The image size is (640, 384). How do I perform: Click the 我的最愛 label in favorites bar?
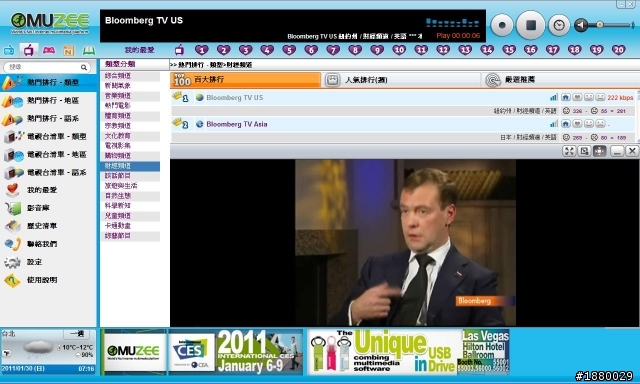pyautogui.click(x=139, y=50)
